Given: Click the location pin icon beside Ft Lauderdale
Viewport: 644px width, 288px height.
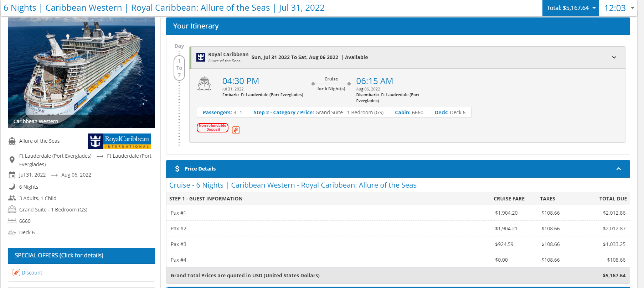Looking at the screenshot, I should point(12,160).
